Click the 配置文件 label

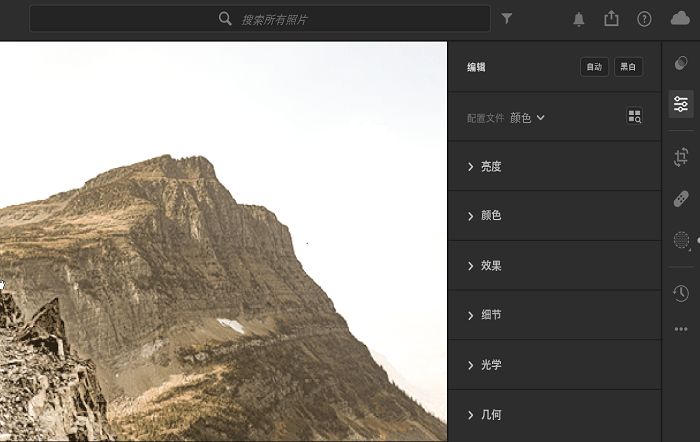coord(485,118)
